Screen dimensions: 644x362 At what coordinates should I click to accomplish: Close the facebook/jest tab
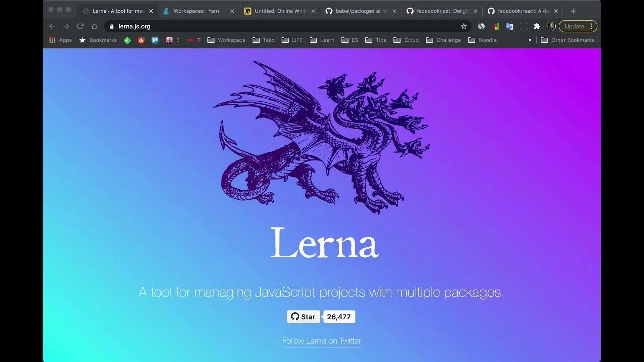(x=475, y=11)
